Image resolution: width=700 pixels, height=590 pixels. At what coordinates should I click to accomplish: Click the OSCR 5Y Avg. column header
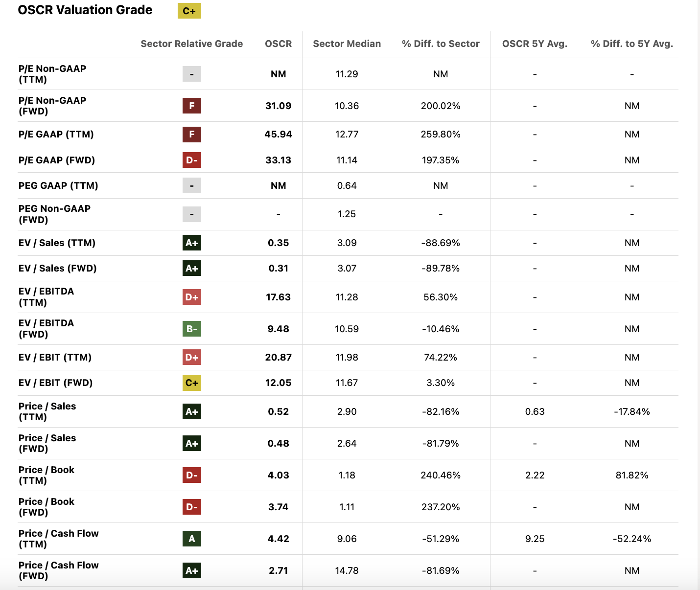click(535, 44)
